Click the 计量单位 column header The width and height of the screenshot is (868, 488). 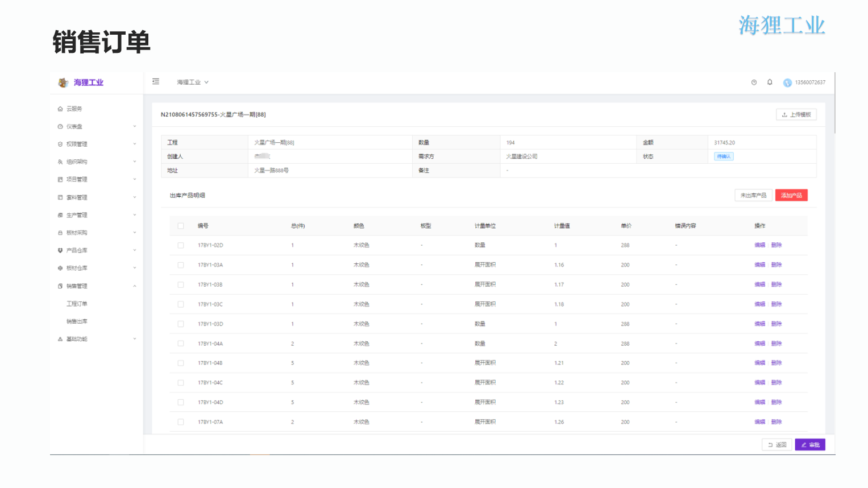tap(485, 226)
